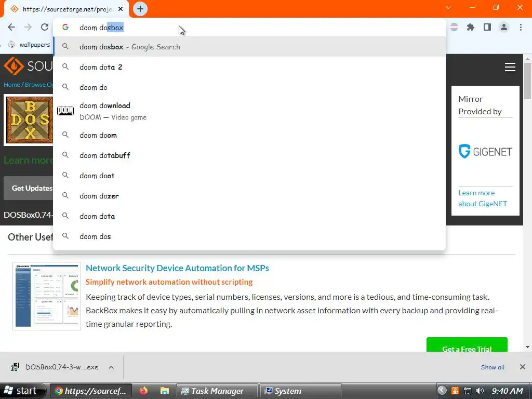
Task: Click the Simplify network automation without scripting text
Action: point(169,282)
